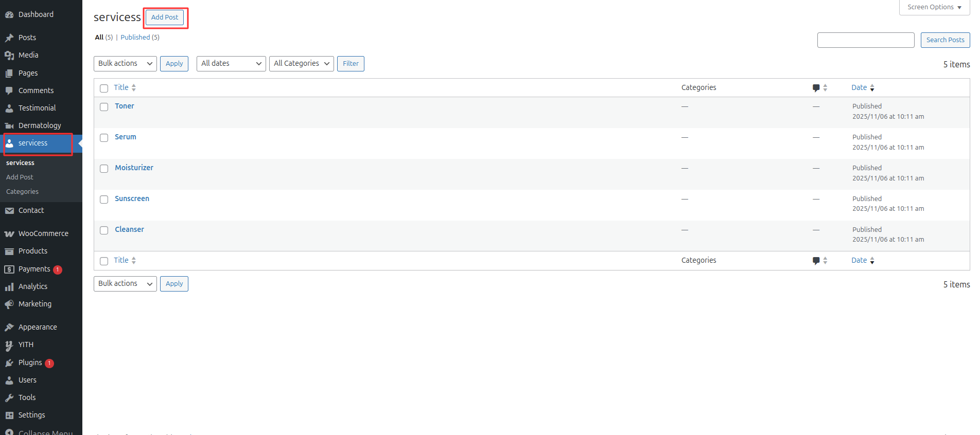Click the Dashboard gauge icon

click(9, 15)
